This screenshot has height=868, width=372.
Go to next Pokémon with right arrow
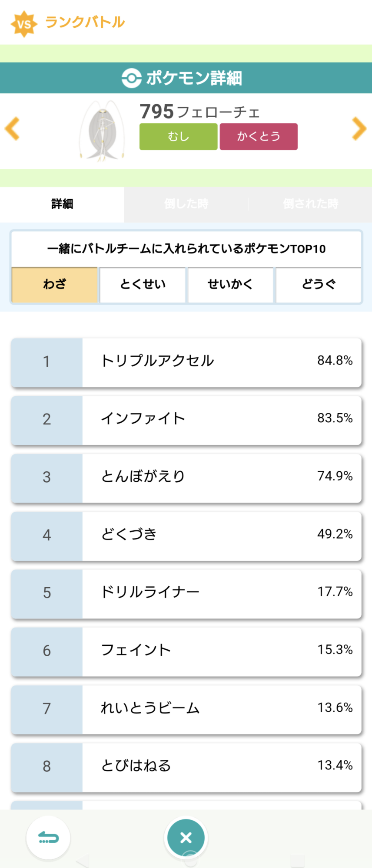click(359, 128)
